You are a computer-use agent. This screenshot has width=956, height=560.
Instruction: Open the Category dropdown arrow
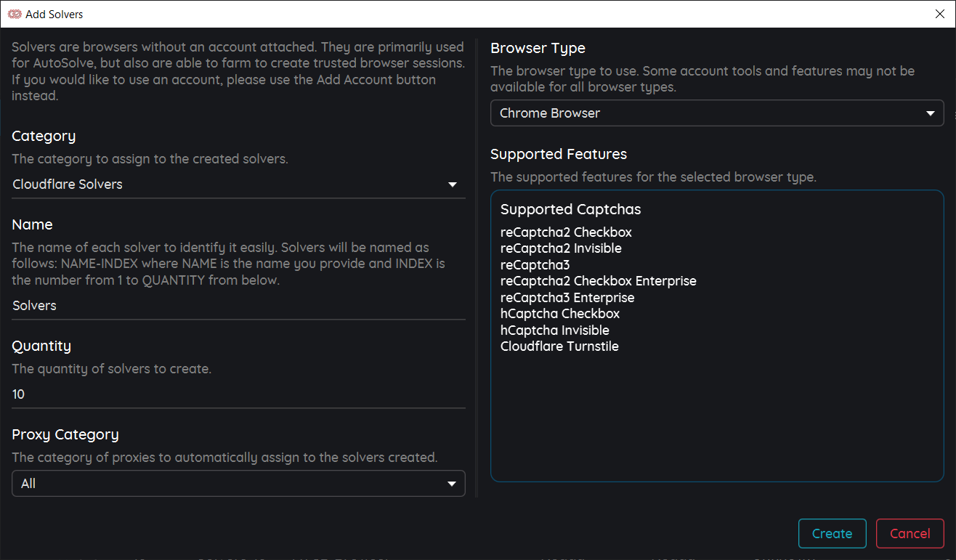coord(452,184)
